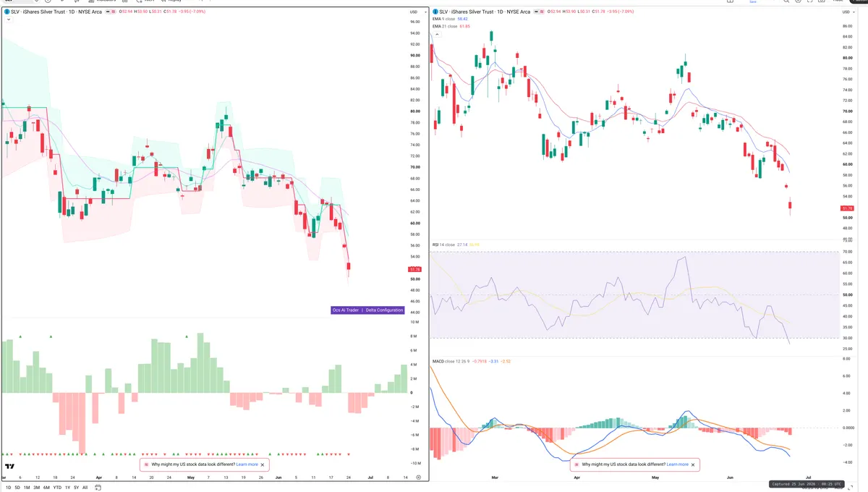Select 1Y time range
The image size is (868, 492).
point(67,488)
